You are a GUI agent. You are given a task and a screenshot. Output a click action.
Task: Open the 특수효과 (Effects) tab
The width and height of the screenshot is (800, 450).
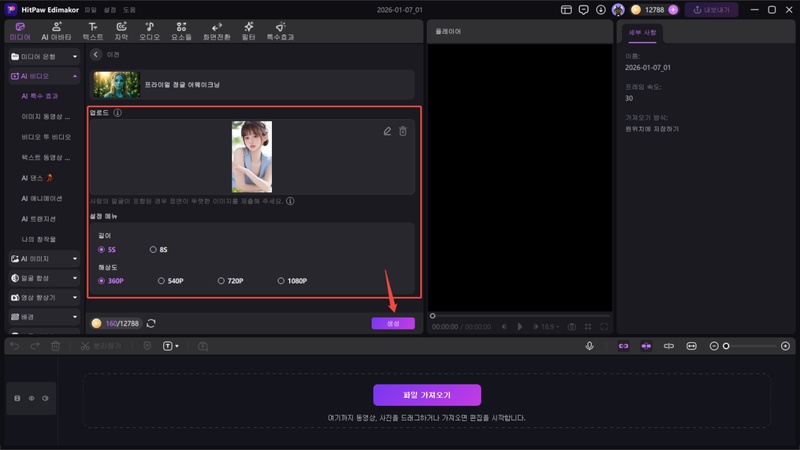click(x=280, y=31)
